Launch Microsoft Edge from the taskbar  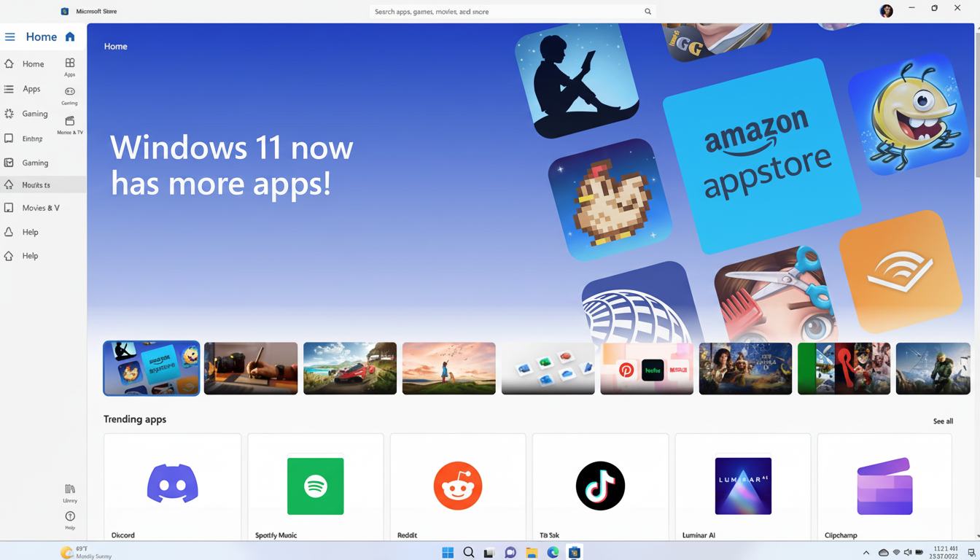point(553,552)
